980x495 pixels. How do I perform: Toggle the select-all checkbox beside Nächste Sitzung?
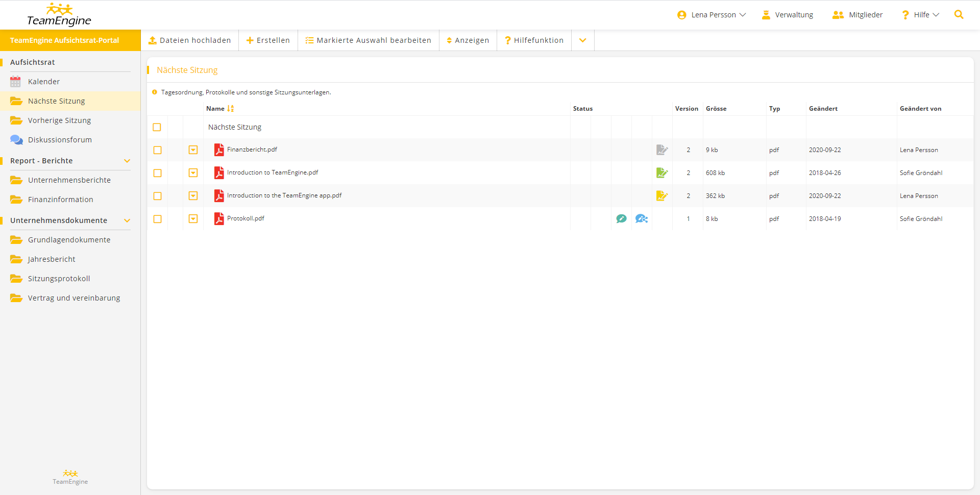157,127
